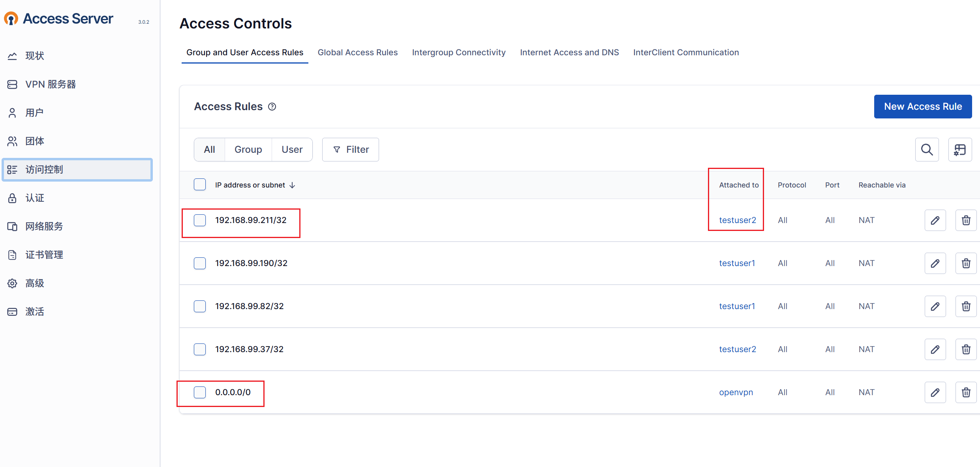The width and height of the screenshot is (980, 467).
Task: Click the search magnifier icon
Action: (x=927, y=150)
